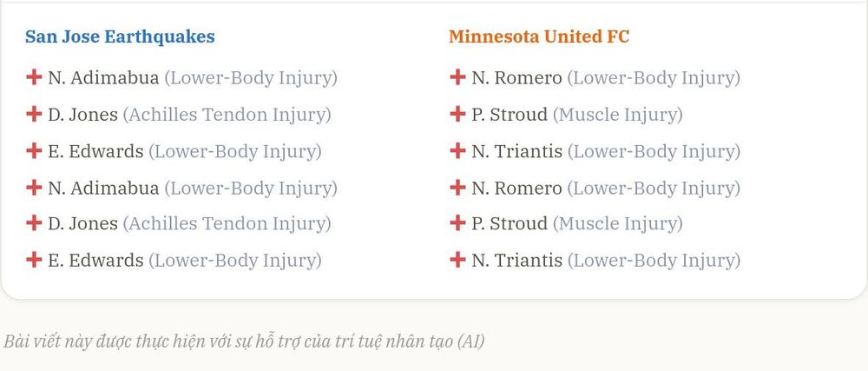The height and width of the screenshot is (371, 868).
Task: Click red cross icon beside second N. Triantis
Action: 457,260
